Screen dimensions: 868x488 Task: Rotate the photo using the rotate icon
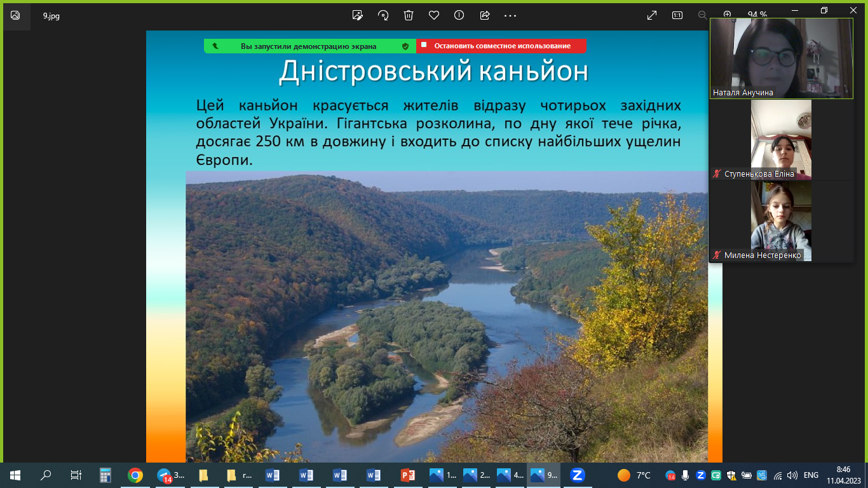click(x=383, y=15)
